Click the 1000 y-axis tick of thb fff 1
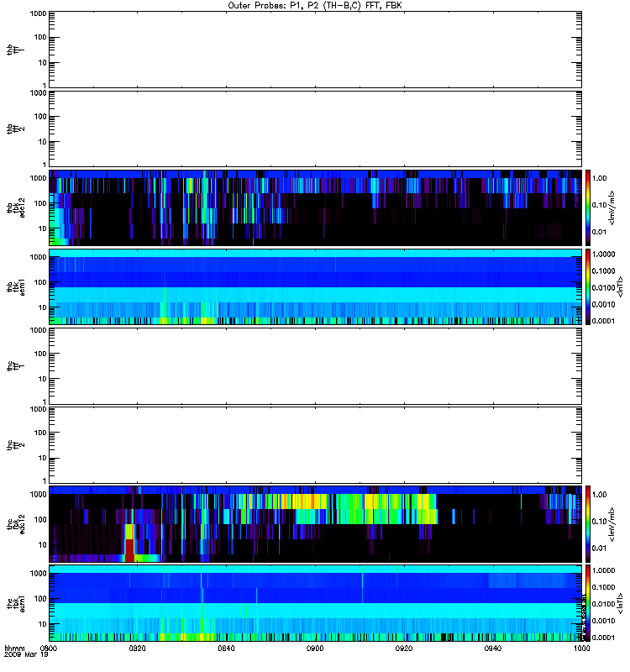Screen dimensions: 630x672 [x=39, y=13]
